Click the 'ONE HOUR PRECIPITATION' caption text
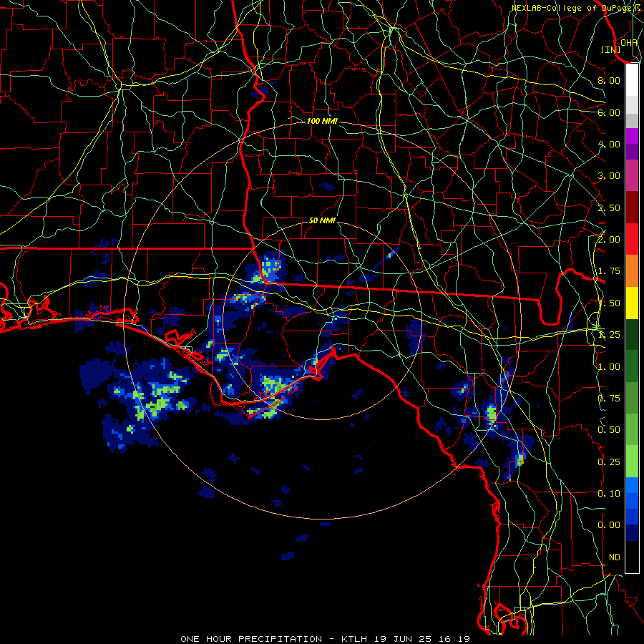Screen dimensions: 644x644 pos(251,639)
